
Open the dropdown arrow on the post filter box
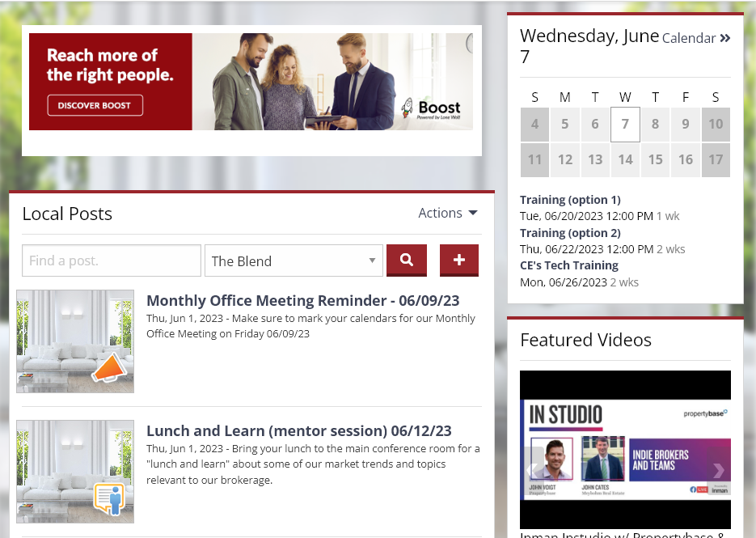(371, 260)
